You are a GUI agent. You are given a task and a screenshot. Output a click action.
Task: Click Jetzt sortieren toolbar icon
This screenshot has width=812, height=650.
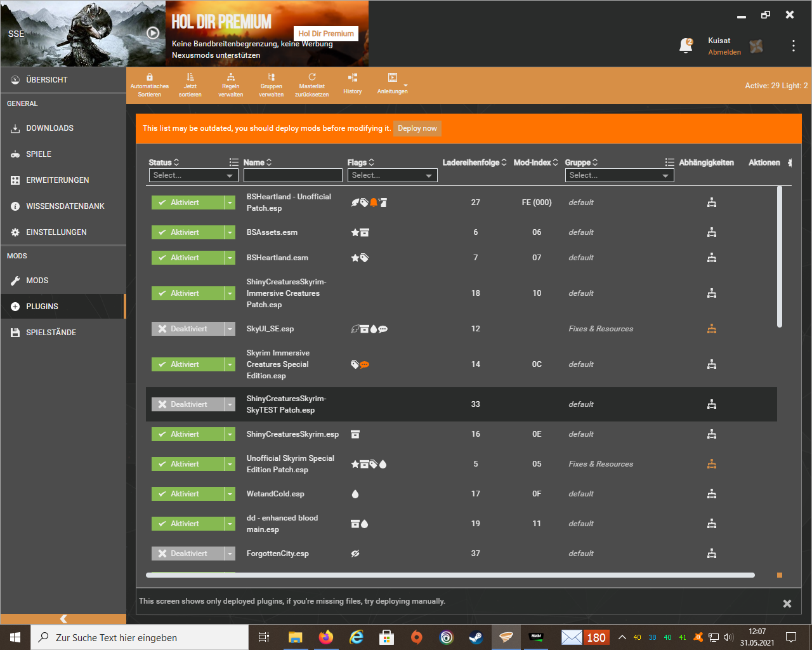[x=190, y=77]
